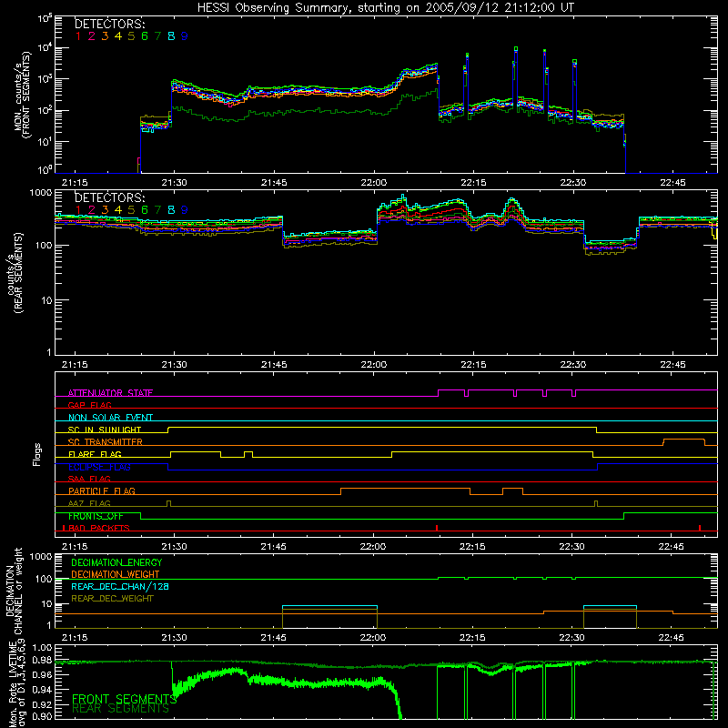728x728 pixels.
Task: Click the DECIMATION_WEIGHT legend label
Action: point(116,574)
